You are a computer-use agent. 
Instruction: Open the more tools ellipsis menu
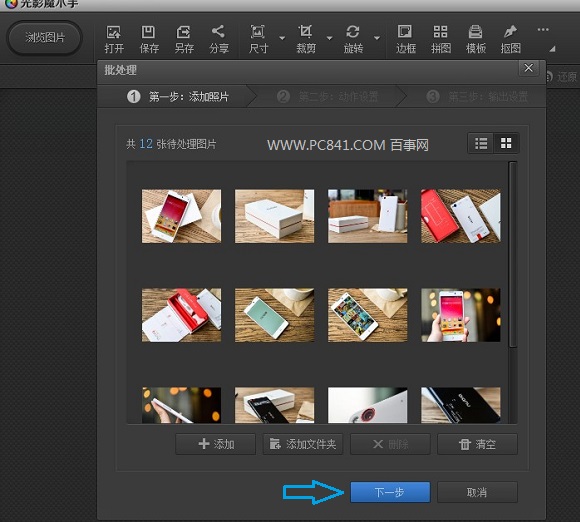click(x=543, y=30)
